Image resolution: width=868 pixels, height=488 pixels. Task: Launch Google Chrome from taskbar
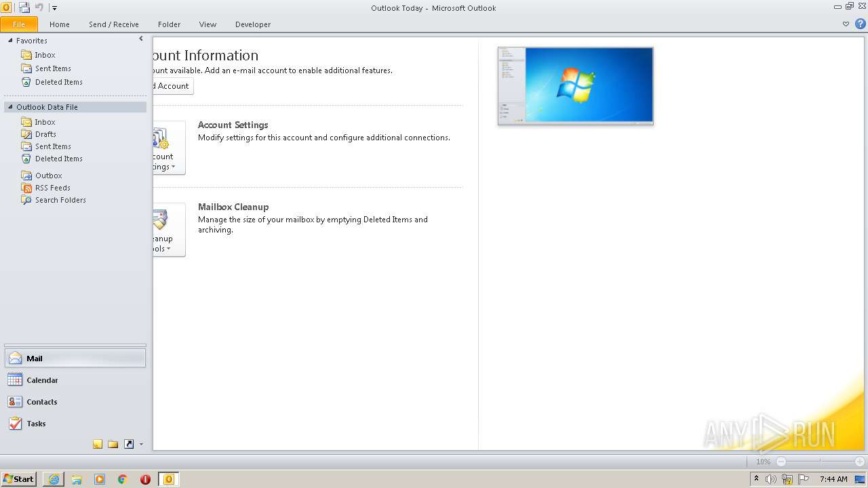pos(123,479)
